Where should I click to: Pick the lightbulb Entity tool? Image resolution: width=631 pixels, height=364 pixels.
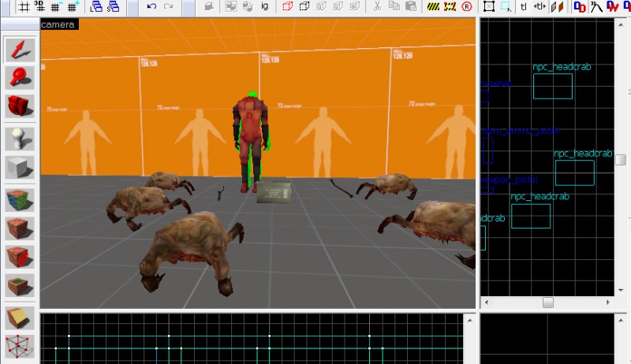coord(19,139)
